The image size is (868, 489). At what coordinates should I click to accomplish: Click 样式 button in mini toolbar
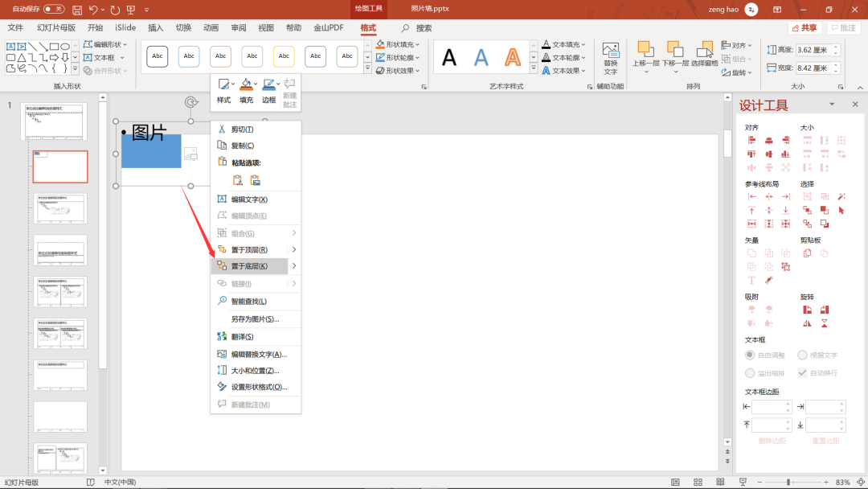click(x=223, y=92)
